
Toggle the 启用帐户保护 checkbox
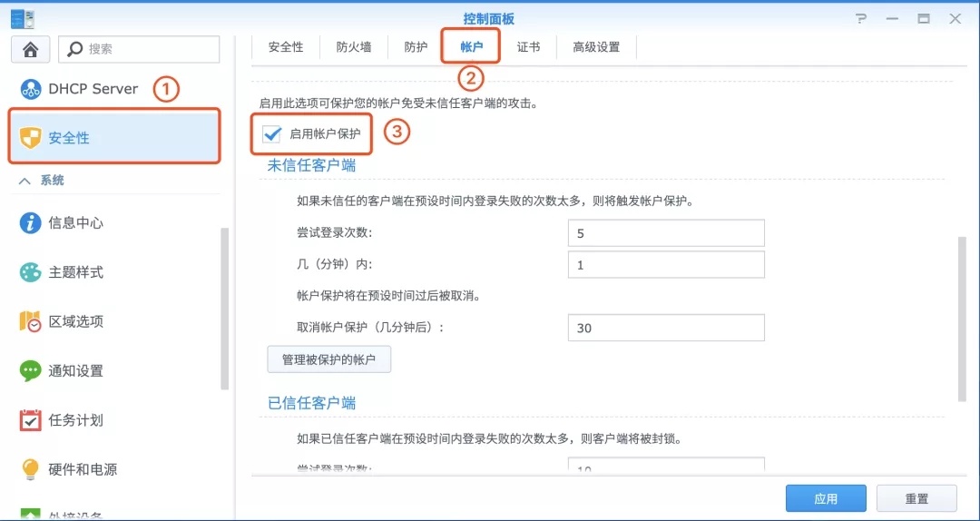[x=272, y=134]
